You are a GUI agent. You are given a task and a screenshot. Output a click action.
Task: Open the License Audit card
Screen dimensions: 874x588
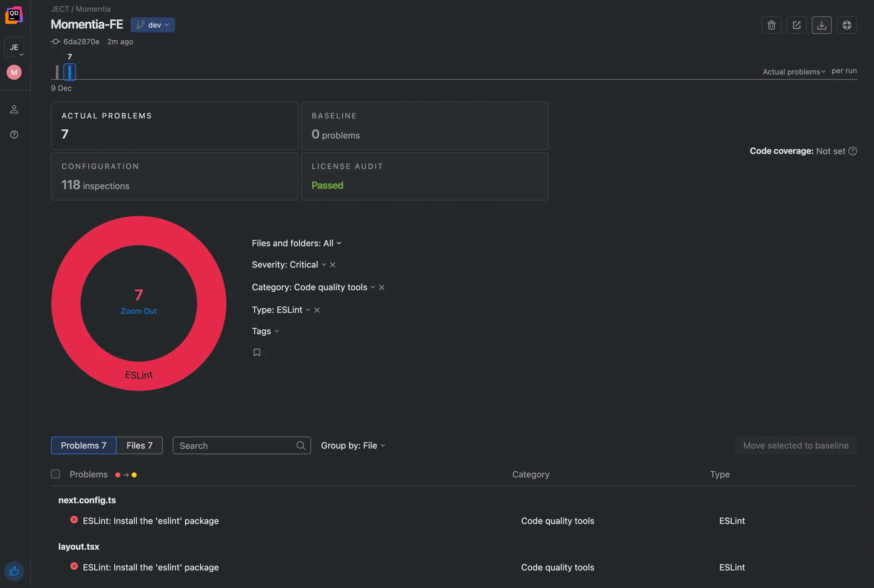pyautogui.click(x=425, y=176)
